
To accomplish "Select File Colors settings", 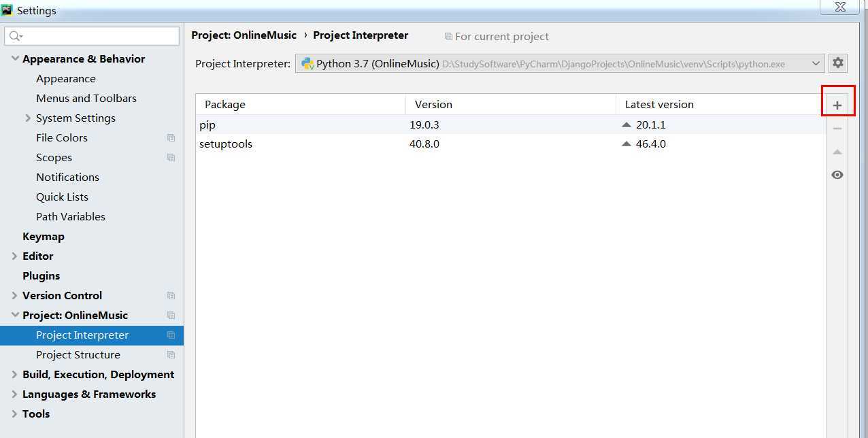I will tap(62, 137).
